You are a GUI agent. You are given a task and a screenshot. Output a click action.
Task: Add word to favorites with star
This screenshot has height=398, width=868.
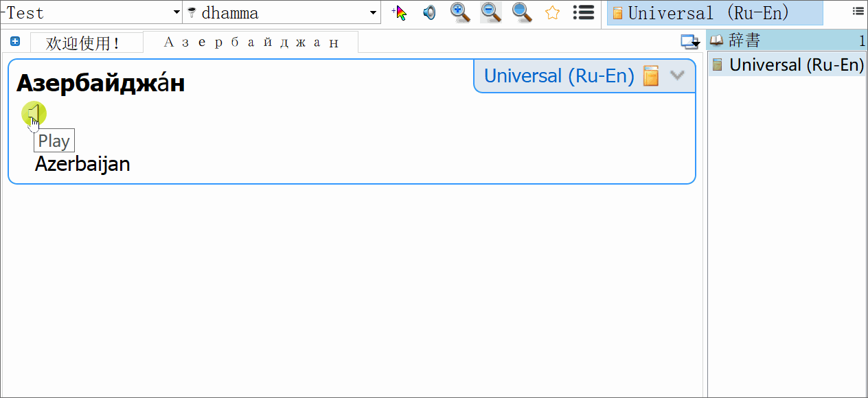[552, 12]
